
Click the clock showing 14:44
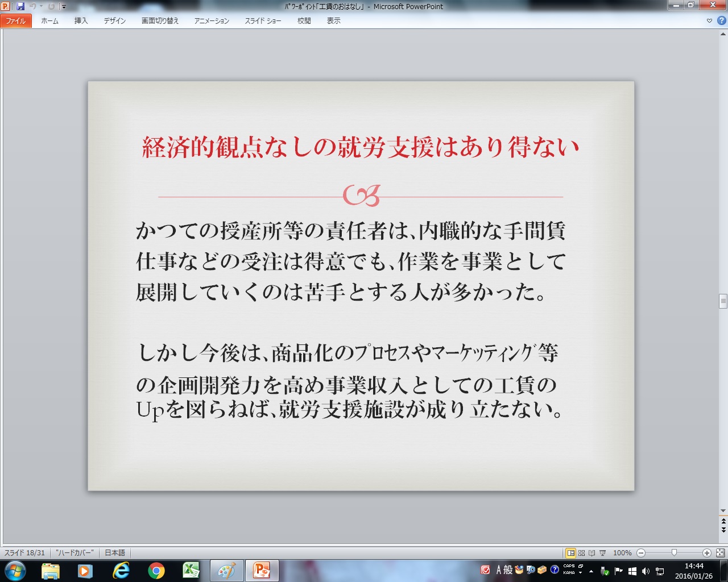(x=694, y=571)
